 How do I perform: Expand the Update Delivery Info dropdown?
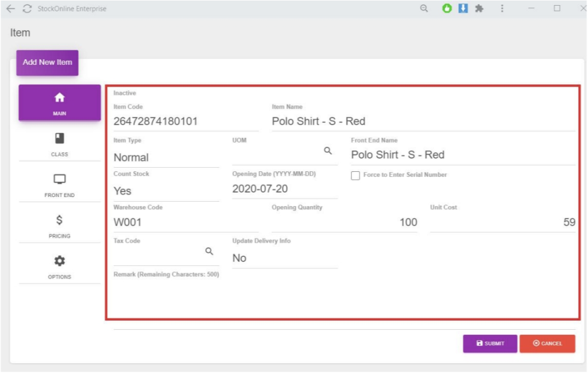click(x=284, y=259)
